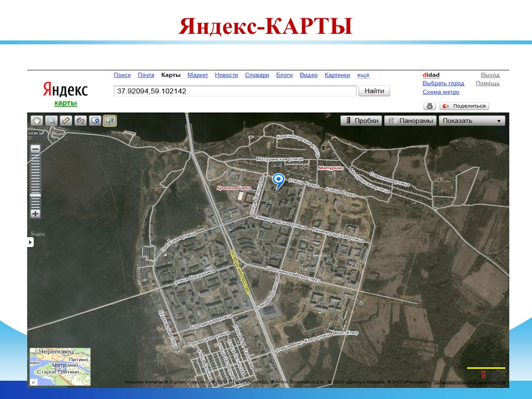This screenshot has width=532, height=399.
Task: Select the ruler distance tool
Action: click(66, 121)
